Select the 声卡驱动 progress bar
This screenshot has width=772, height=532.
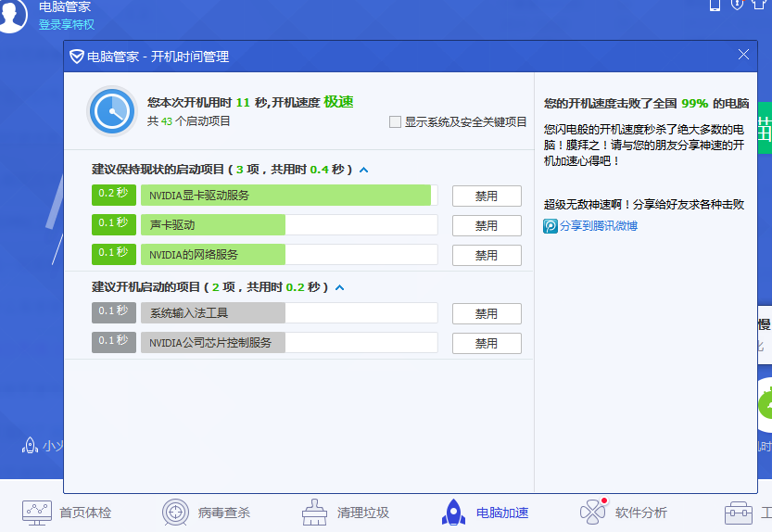(289, 224)
